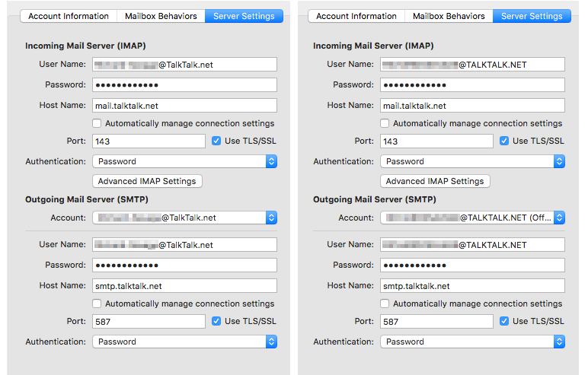This screenshot has width=588, height=375.
Task: Uncheck Use TLS/SSL for port 587, right panel
Action: tap(504, 321)
